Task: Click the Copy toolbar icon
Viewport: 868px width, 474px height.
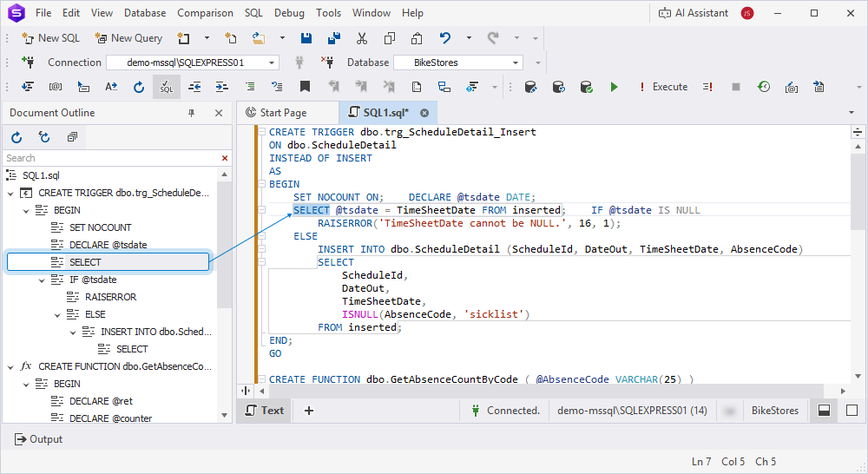Action: (390, 38)
